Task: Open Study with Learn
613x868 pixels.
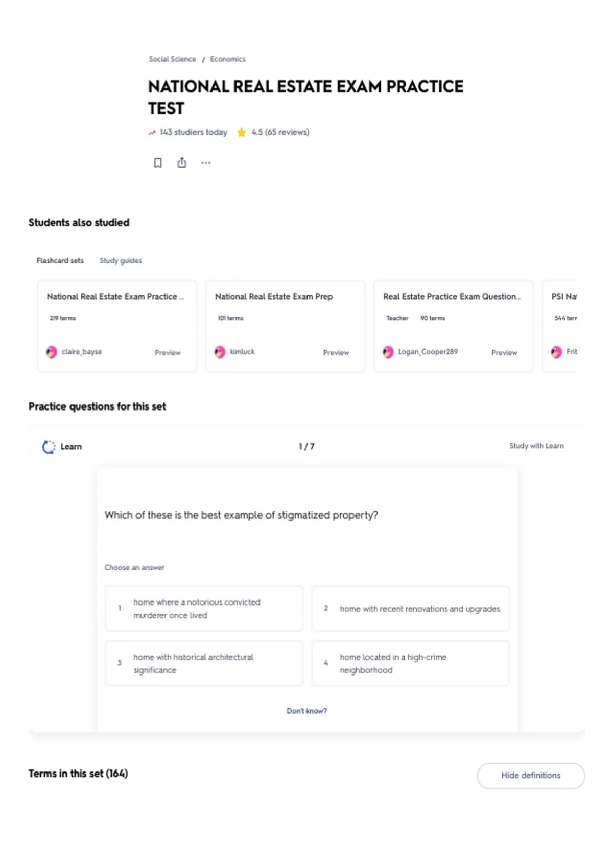Action: pos(536,446)
